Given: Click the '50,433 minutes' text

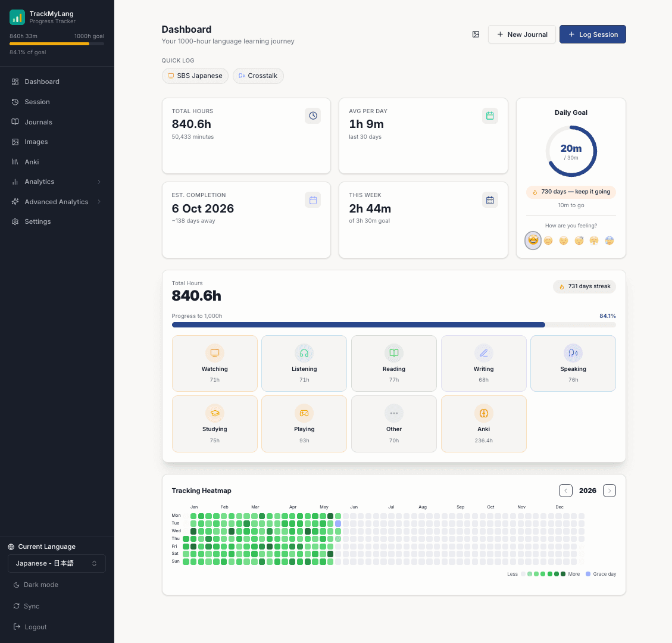Looking at the screenshot, I should coord(192,137).
